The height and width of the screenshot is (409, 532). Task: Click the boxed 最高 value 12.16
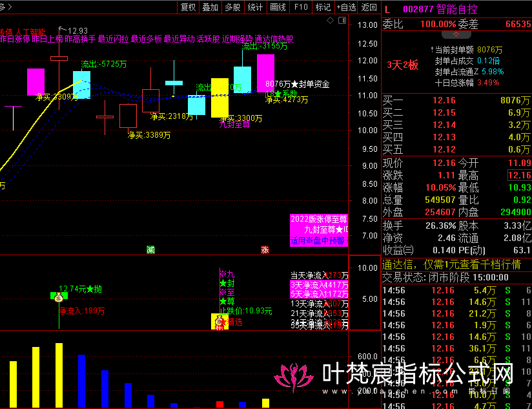[520, 175]
